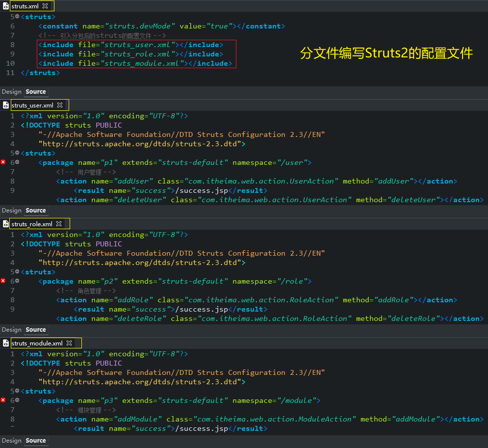Click the constant struts.devMode line
The image size is (488, 448).
161,26
